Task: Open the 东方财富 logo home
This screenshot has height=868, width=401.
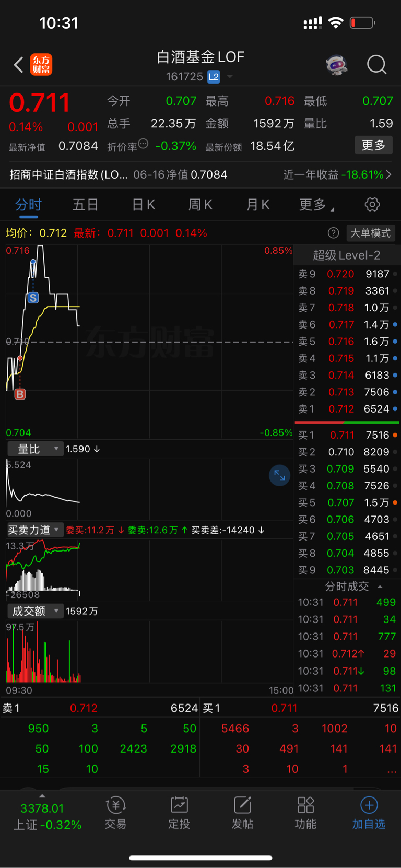Action: [41, 65]
